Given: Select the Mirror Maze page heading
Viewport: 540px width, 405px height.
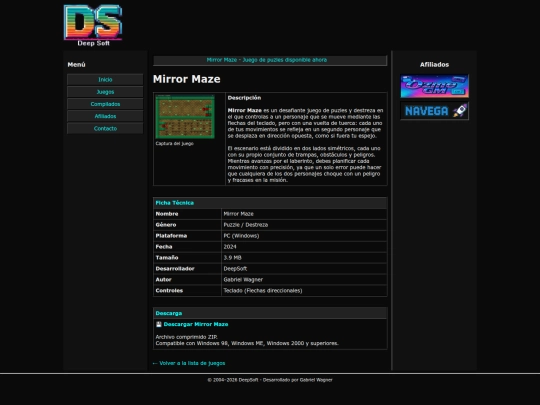Looking at the screenshot, I should (x=187, y=79).
